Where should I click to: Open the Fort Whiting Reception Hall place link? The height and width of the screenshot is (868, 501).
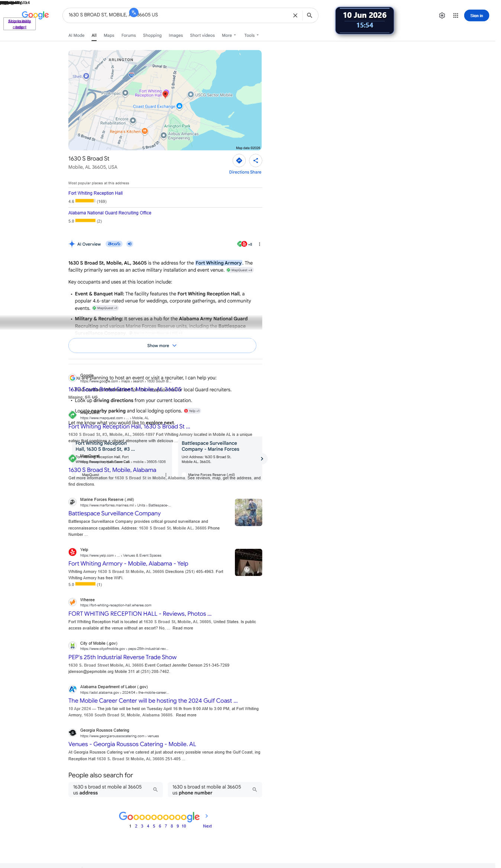click(x=96, y=193)
